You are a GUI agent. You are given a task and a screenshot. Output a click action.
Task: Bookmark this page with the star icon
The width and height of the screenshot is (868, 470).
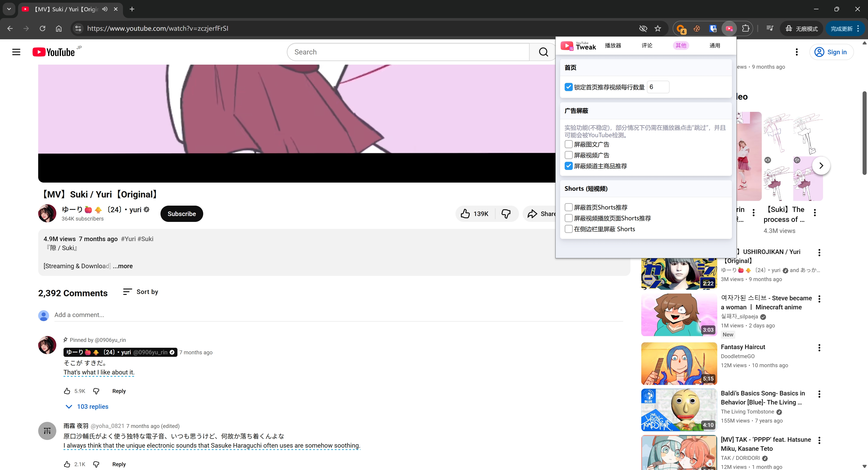[x=658, y=29]
